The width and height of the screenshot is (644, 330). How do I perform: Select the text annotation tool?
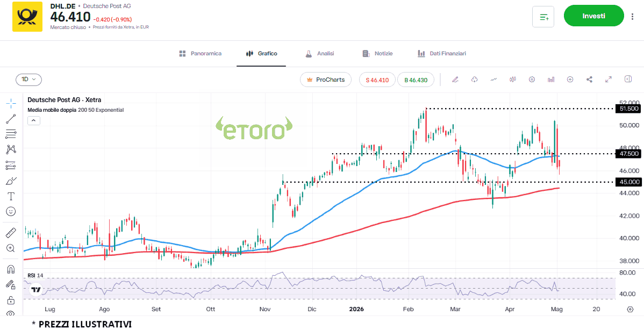pos(11,196)
